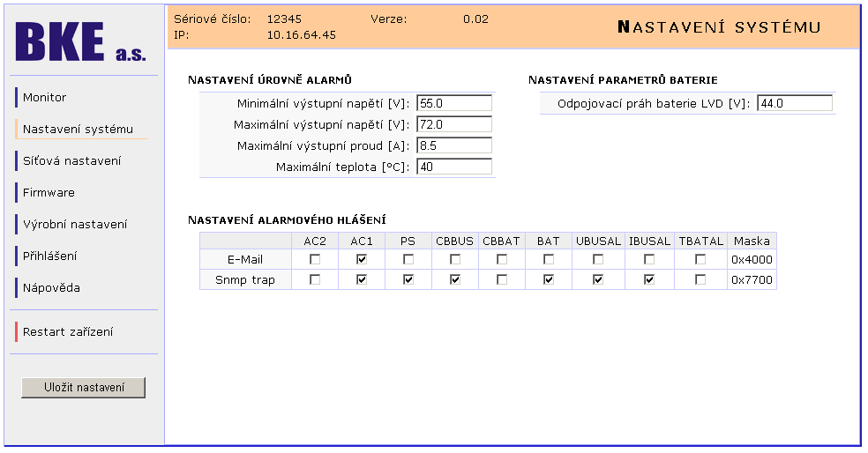Click Nastavení úrovně alarmů heading

270,80
